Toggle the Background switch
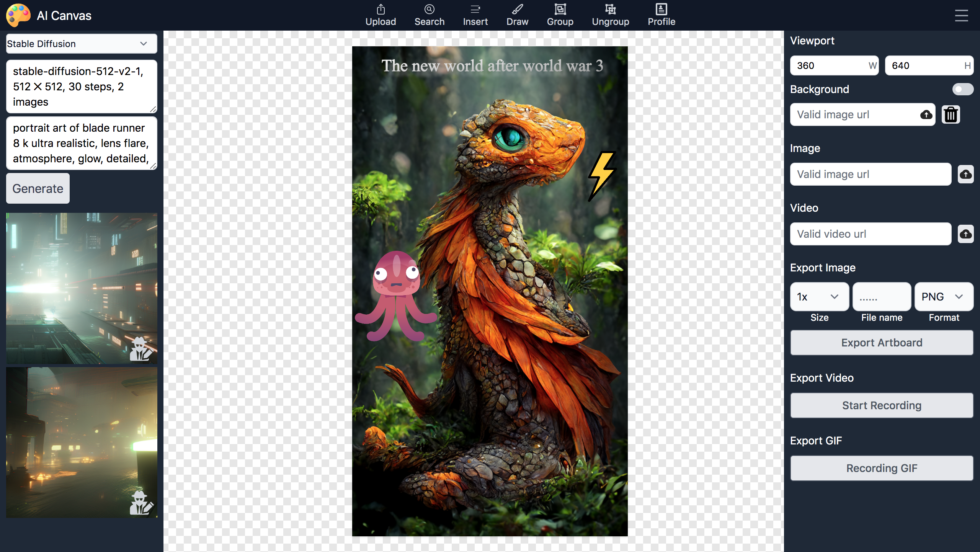This screenshot has height=552, width=980. [963, 89]
